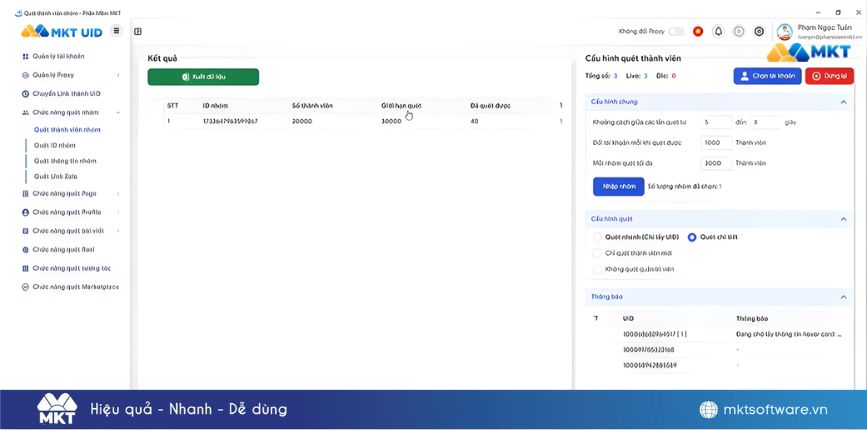Click the Chuyển Link thành UID clock icon
This screenshot has width=867, height=430.
[25, 93]
